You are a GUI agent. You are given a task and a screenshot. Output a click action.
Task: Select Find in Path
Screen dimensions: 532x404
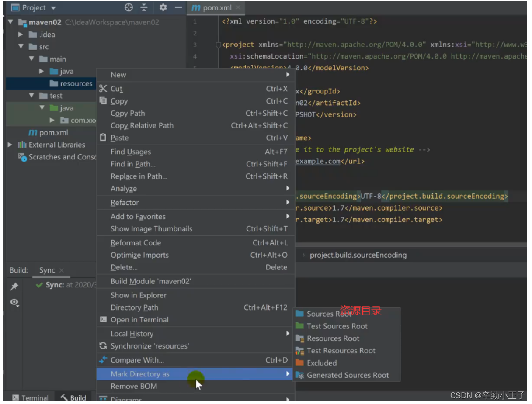point(195,164)
